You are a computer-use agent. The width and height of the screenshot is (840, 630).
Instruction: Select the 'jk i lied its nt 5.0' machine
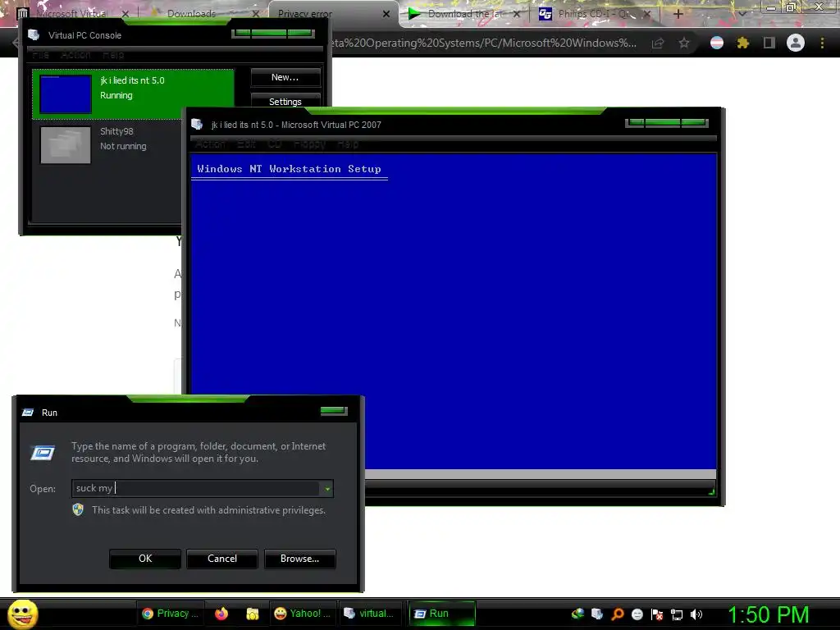[133, 94]
